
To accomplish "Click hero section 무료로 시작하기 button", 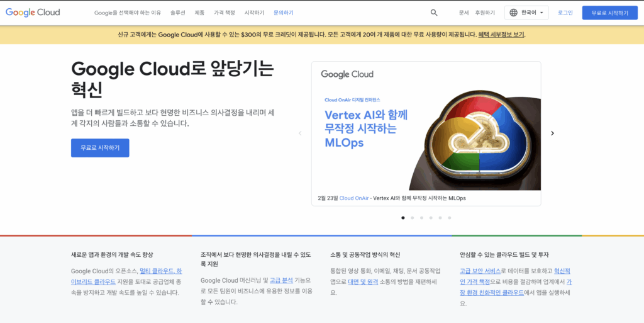I will pyautogui.click(x=100, y=148).
